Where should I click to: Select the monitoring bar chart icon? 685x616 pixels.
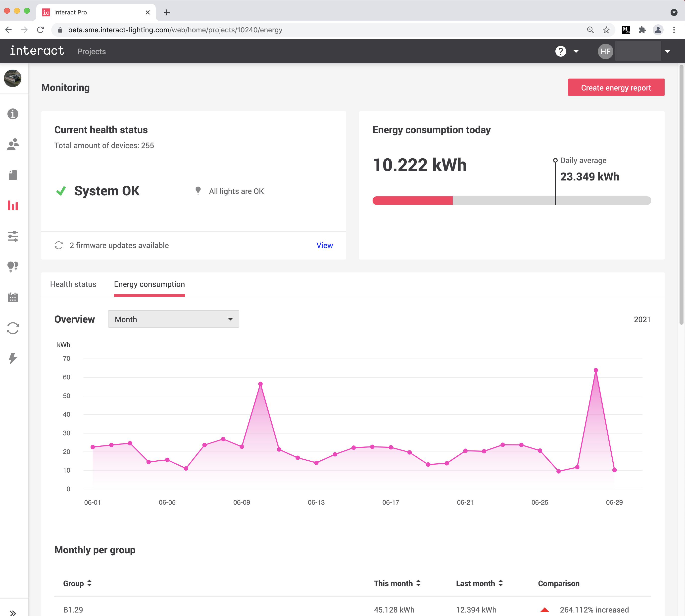[13, 205]
